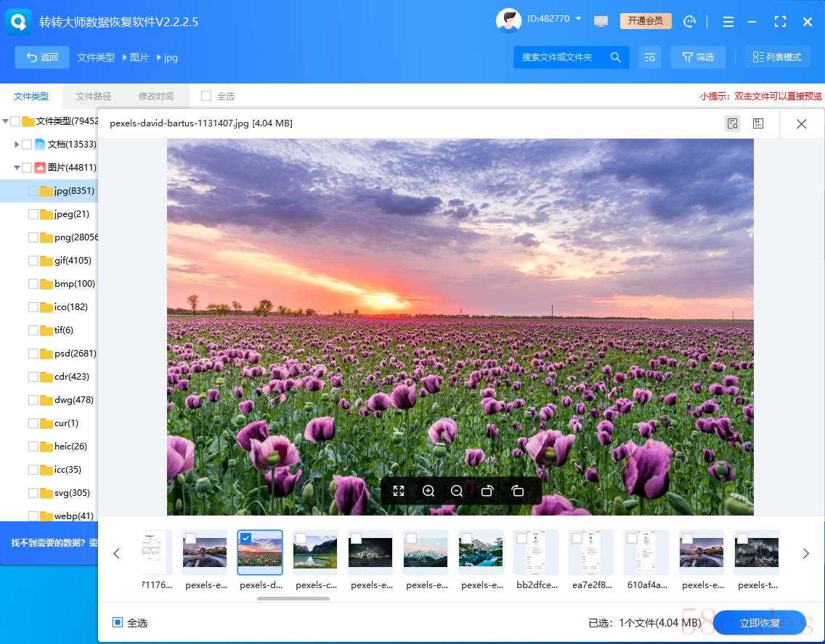Open the customer service chat icon

pyautogui.click(x=690, y=21)
